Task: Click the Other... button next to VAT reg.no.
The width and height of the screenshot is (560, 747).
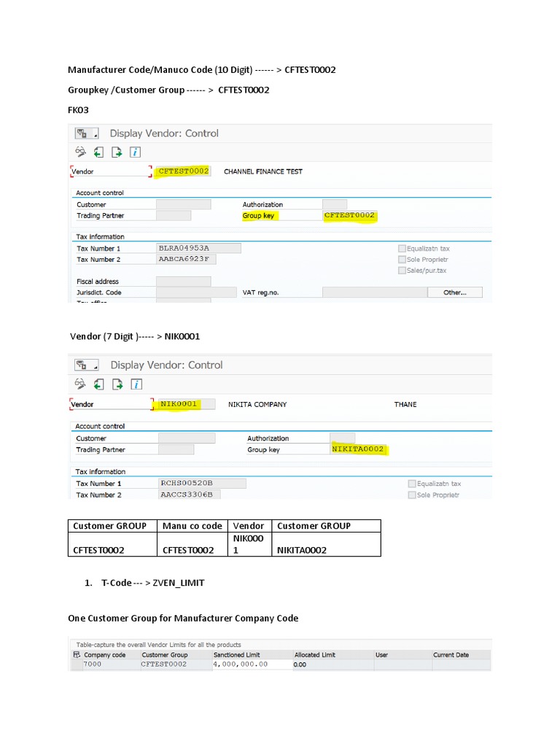Action: [455, 293]
